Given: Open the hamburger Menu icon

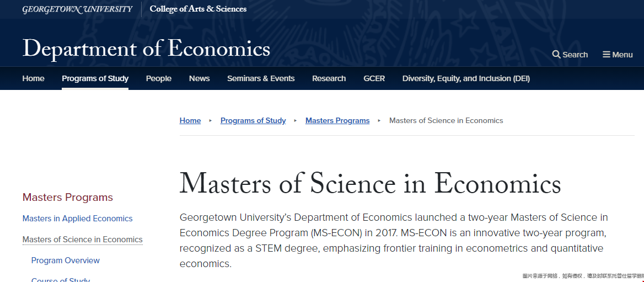Looking at the screenshot, I should click(x=606, y=55).
